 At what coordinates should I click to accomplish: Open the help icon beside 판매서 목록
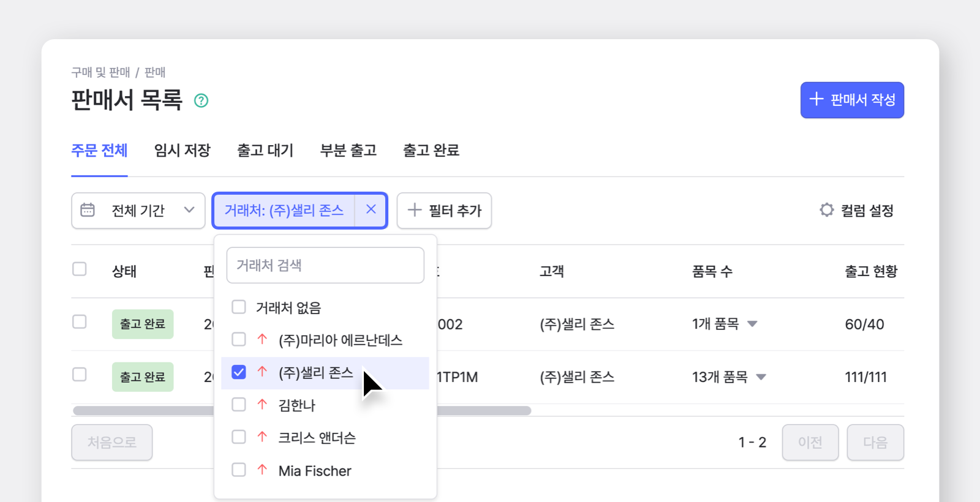pos(201,100)
